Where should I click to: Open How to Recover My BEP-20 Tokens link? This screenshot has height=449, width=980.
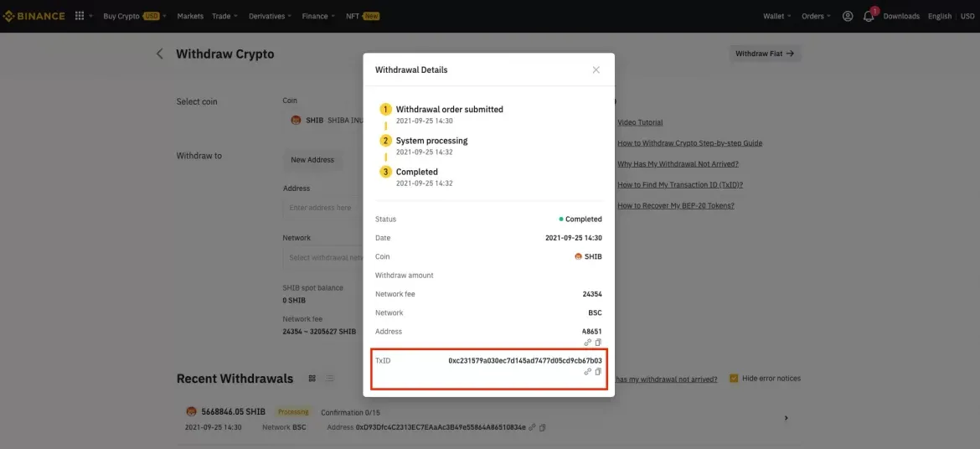(676, 206)
